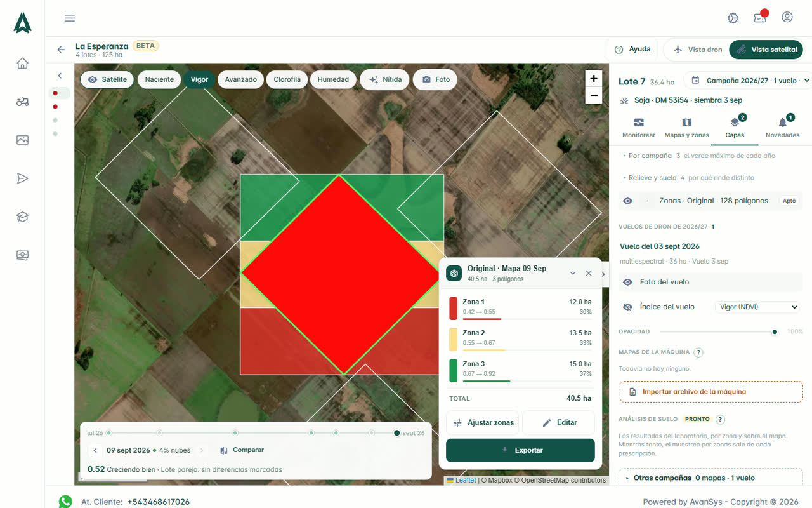The height and width of the screenshot is (508, 812).
Task: Open Campaña 2026/27 dropdown
Action: pyautogui.click(x=750, y=81)
